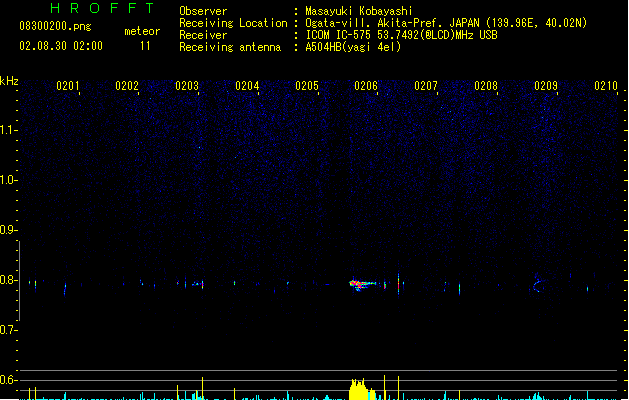Click the large yellow intensity peak near 0206
This screenshot has height=400, width=629.
click(362, 389)
